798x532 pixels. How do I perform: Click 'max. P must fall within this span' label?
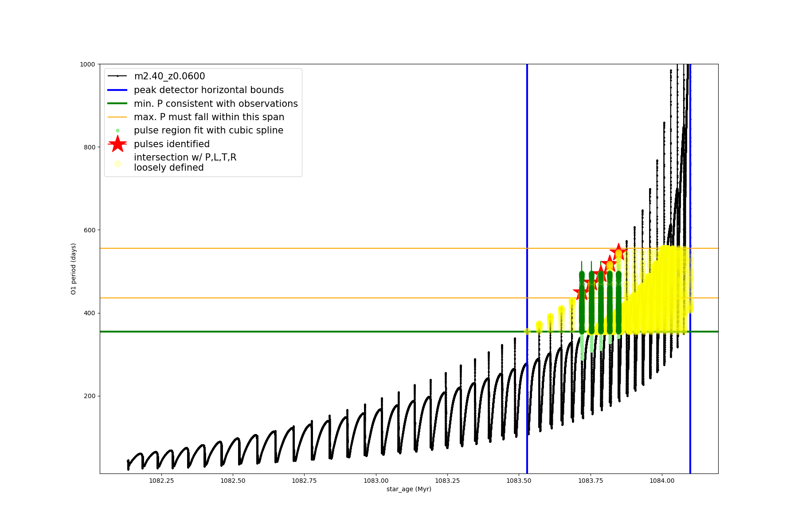click(209, 117)
